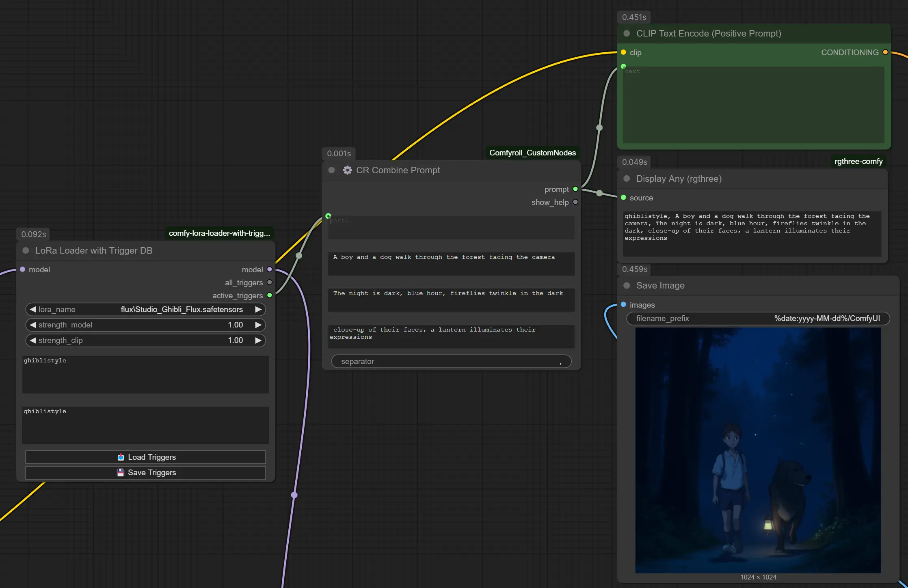Click the CONDITIONING output socket
908x588 pixels.
click(885, 52)
